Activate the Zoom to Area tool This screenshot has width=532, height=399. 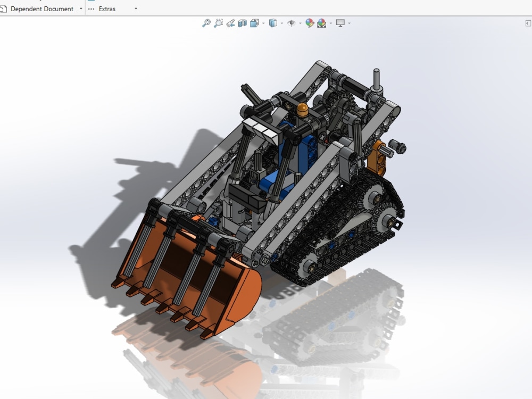pyautogui.click(x=218, y=23)
